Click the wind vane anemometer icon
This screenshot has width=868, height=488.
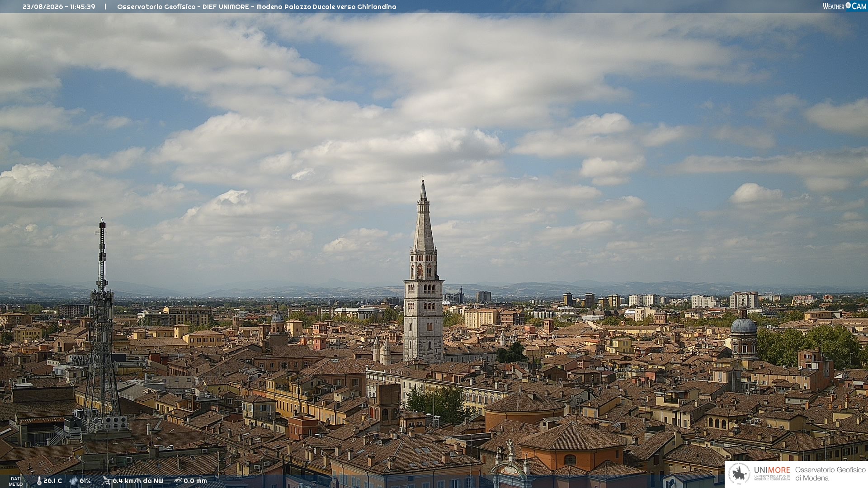[x=106, y=481]
